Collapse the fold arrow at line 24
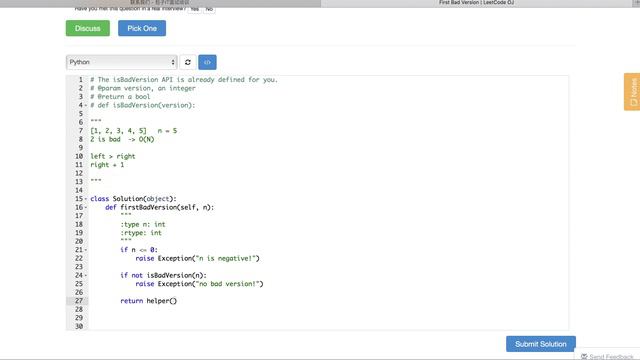This screenshot has width=640, height=360. click(86, 276)
